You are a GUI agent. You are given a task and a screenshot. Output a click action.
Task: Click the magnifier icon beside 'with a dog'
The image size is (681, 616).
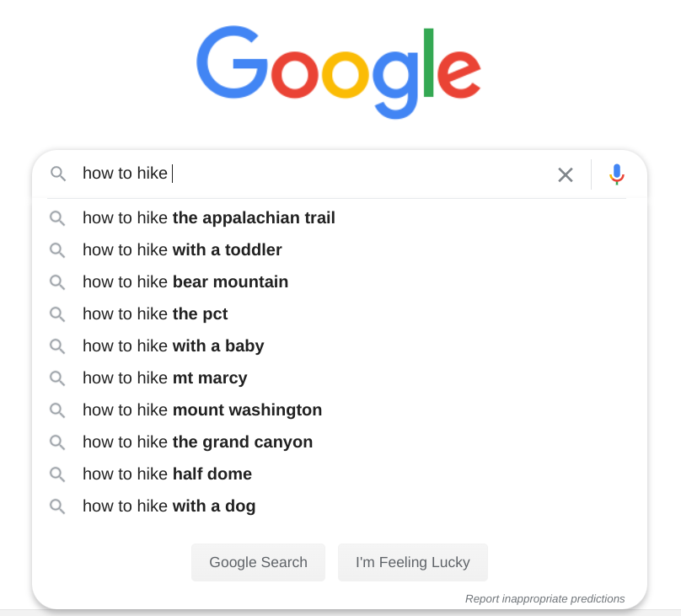click(x=57, y=506)
